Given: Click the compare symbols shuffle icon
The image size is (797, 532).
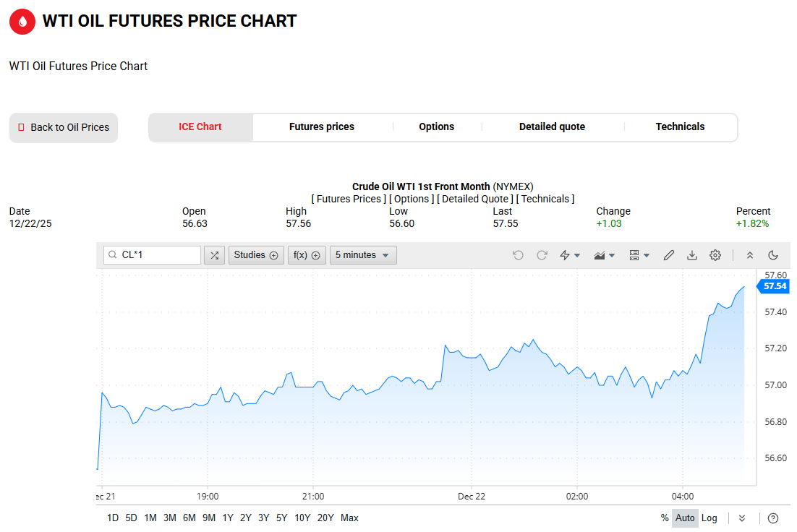Looking at the screenshot, I should [214, 255].
